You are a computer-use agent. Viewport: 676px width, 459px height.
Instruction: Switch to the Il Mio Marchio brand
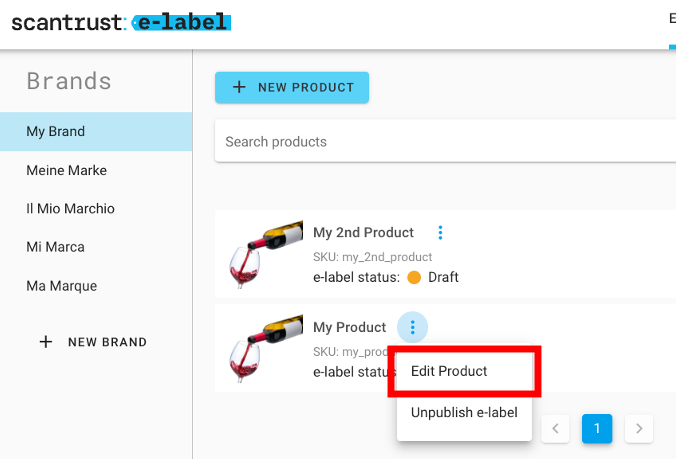(x=70, y=209)
